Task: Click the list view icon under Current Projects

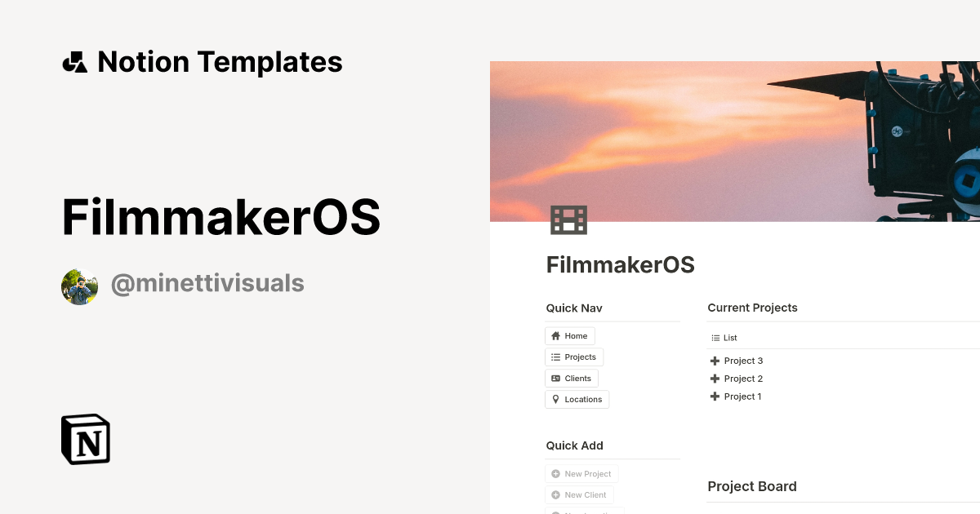Action: coord(715,337)
